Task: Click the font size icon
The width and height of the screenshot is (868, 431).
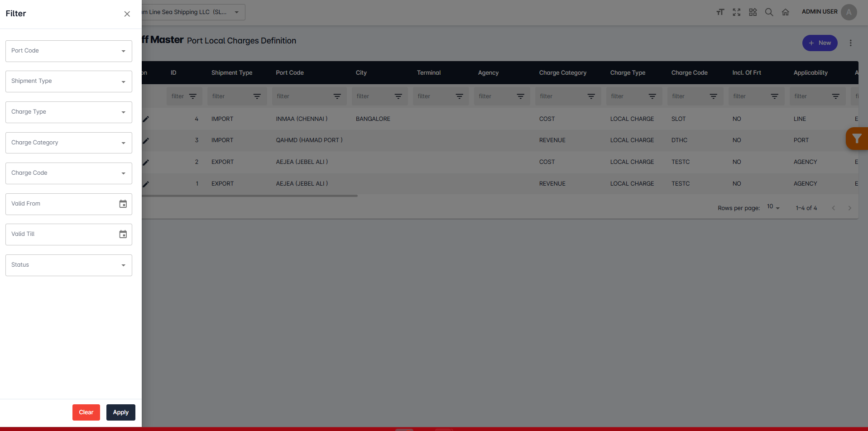Action: click(720, 12)
